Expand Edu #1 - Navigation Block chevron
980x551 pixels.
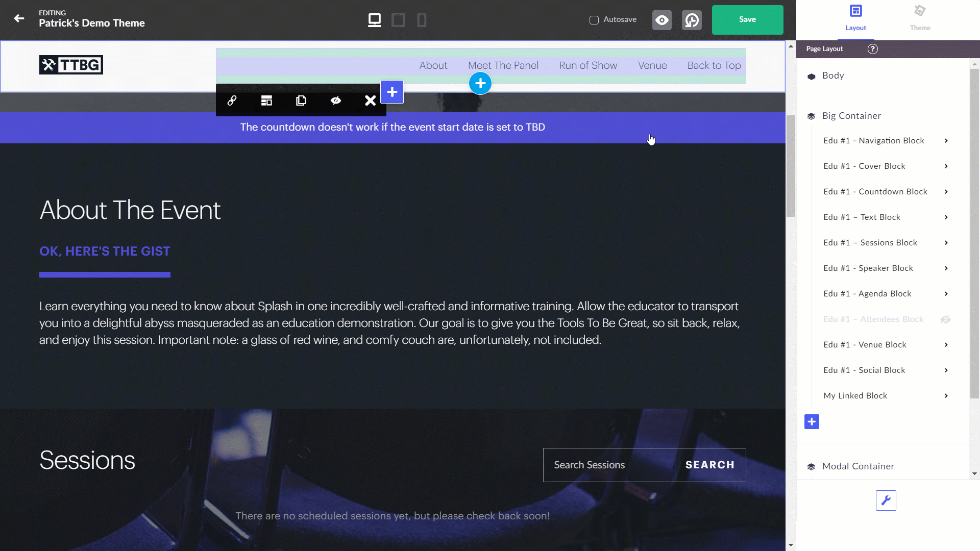click(946, 141)
